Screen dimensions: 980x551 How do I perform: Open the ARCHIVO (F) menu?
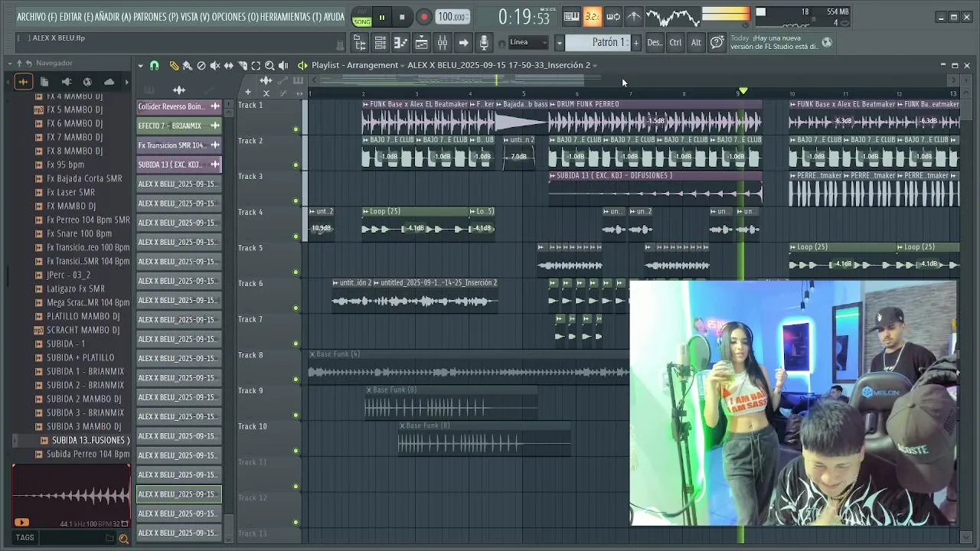click(37, 17)
